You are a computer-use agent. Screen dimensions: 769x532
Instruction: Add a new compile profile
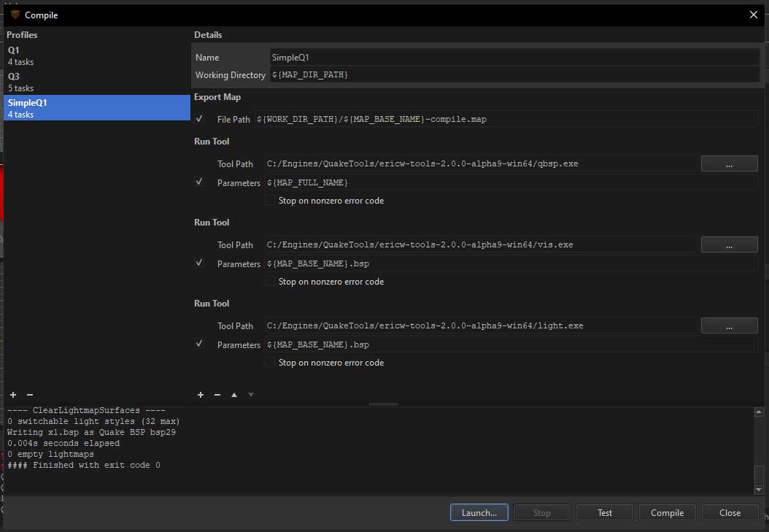pyautogui.click(x=13, y=395)
